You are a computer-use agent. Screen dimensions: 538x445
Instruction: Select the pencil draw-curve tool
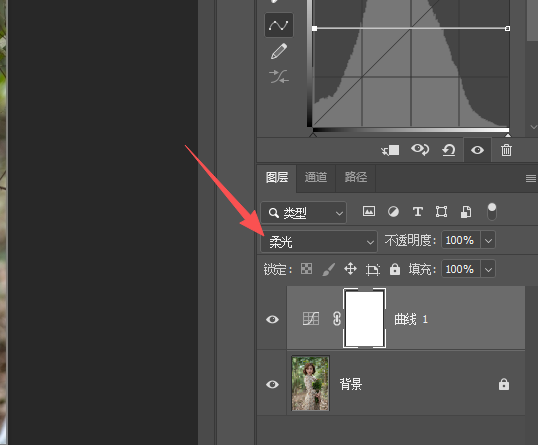pyautogui.click(x=279, y=51)
